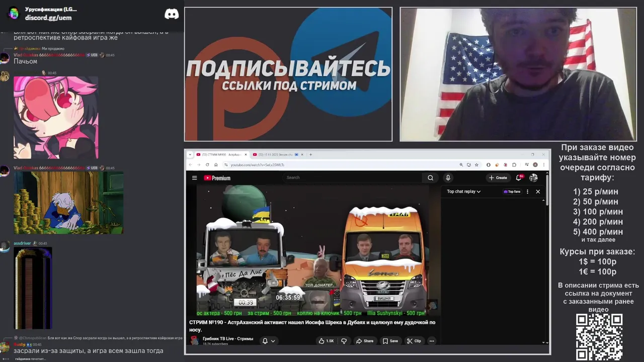The height and width of the screenshot is (362, 644).
Task: Open the YouTube account avatar menu
Action: point(533,177)
